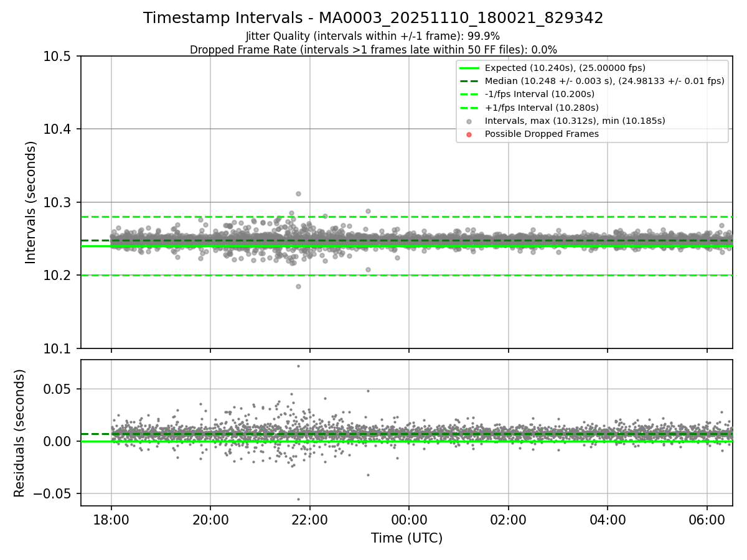Click the red Possible Dropped Frames marker
Viewport: 747px width, 560px height.
coord(469,134)
